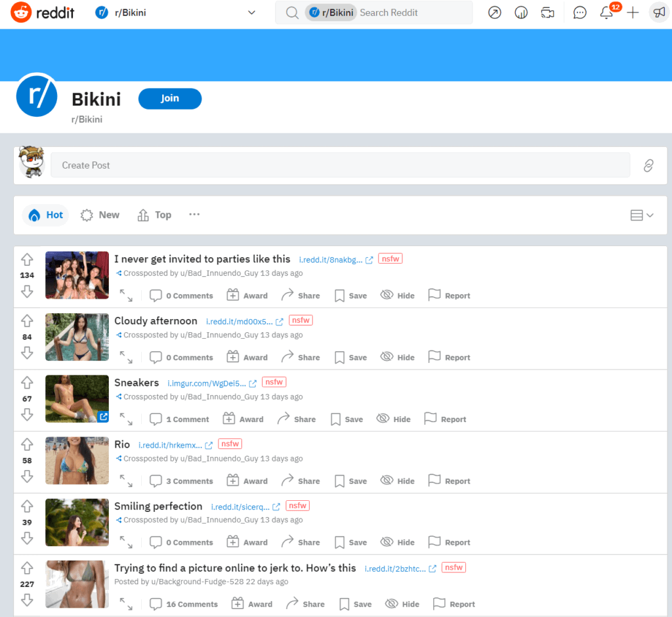Award the 'Sneakers' post
The image size is (672, 617).
coord(243,419)
